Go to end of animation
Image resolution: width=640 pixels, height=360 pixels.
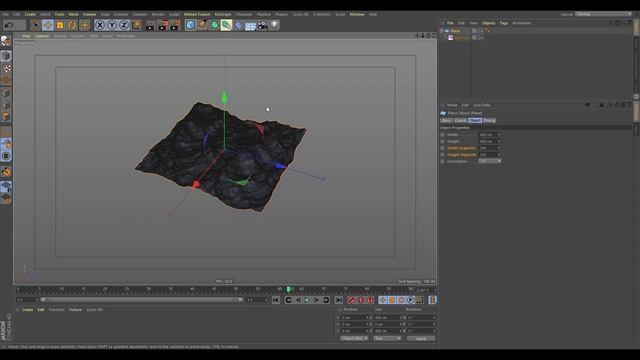point(338,300)
